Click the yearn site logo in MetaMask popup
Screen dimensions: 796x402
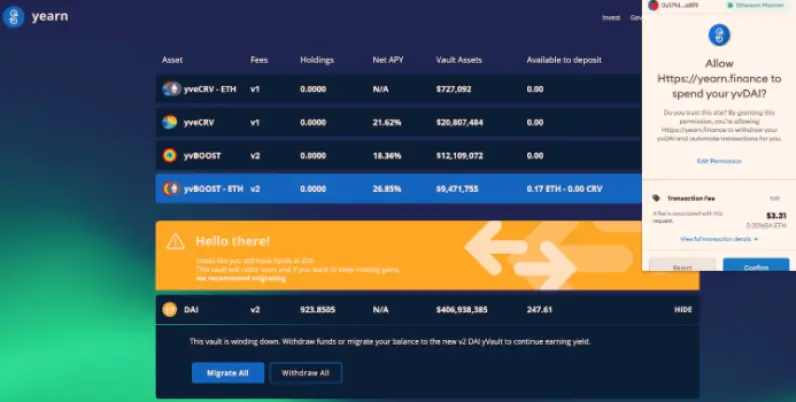[719, 35]
